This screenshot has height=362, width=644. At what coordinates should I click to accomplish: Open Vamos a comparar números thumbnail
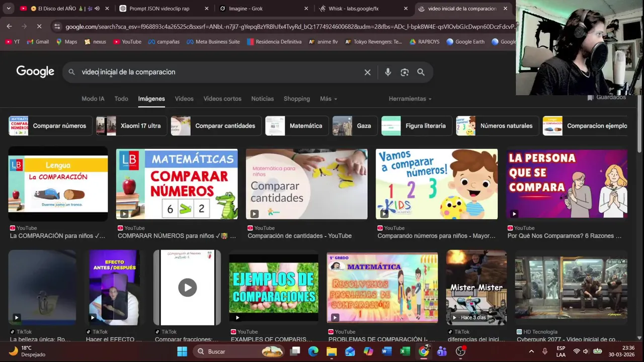[437, 184]
